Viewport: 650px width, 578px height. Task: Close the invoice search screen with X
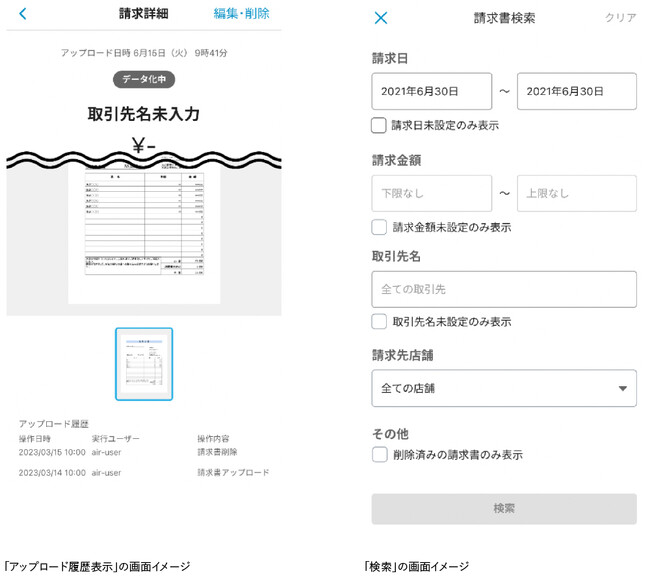380,18
